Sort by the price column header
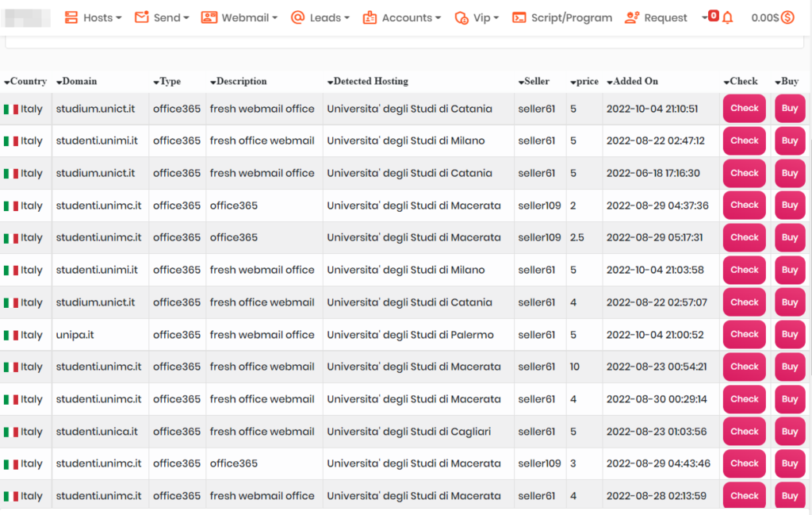This screenshot has height=515, width=812. tap(585, 81)
